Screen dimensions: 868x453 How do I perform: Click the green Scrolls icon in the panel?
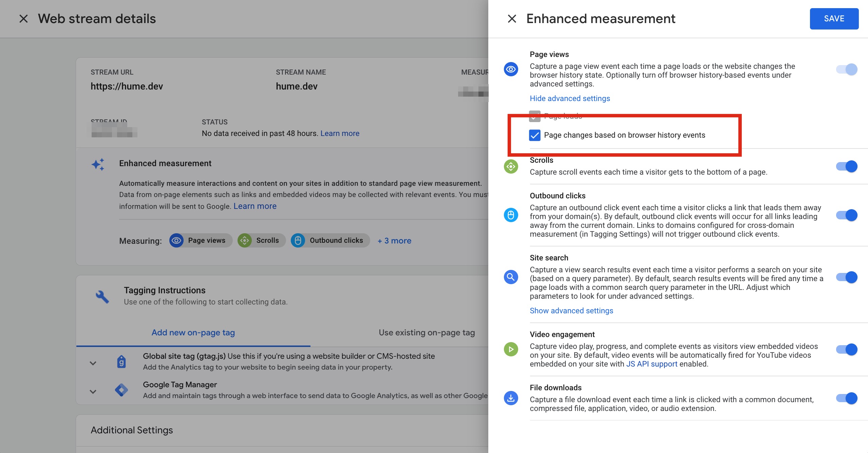[x=511, y=166]
